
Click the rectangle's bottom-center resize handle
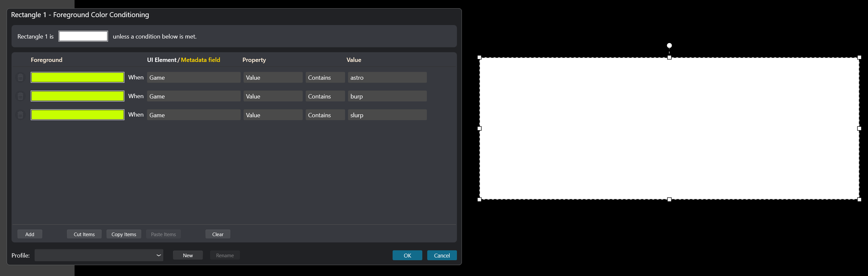point(669,200)
